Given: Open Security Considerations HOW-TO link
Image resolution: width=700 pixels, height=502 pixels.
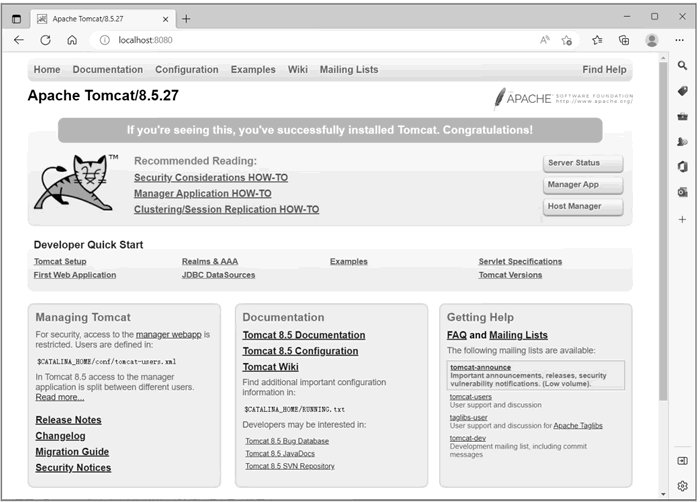Looking at the screenshot, I should pos(211,178).
